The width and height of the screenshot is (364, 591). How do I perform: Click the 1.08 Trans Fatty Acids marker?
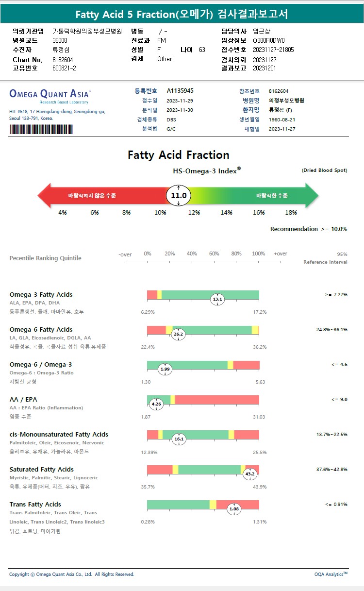(234, 509)
